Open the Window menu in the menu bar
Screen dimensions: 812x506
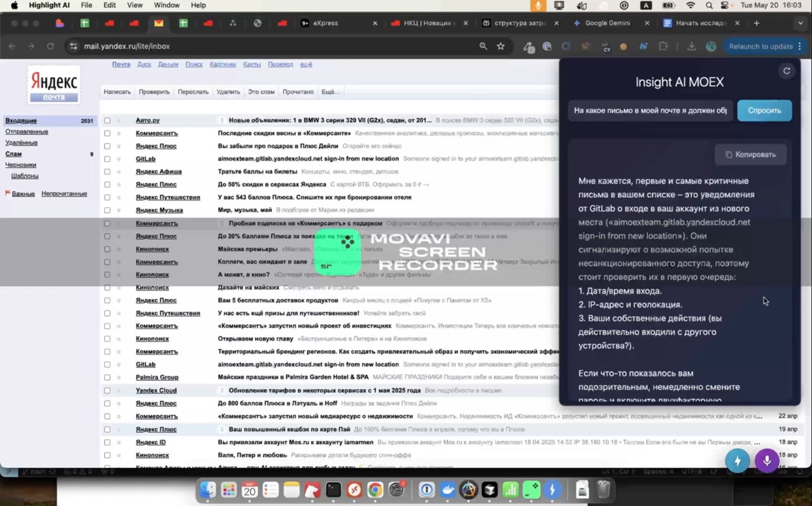tap(167, 5)
